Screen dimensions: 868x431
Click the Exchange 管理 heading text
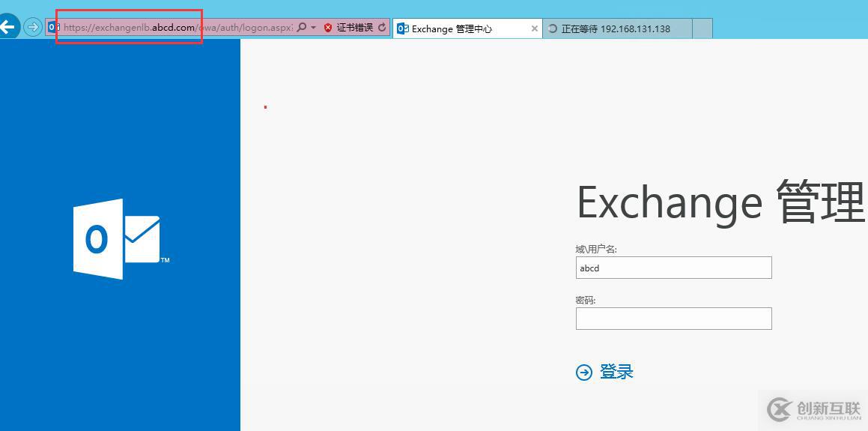720,202
